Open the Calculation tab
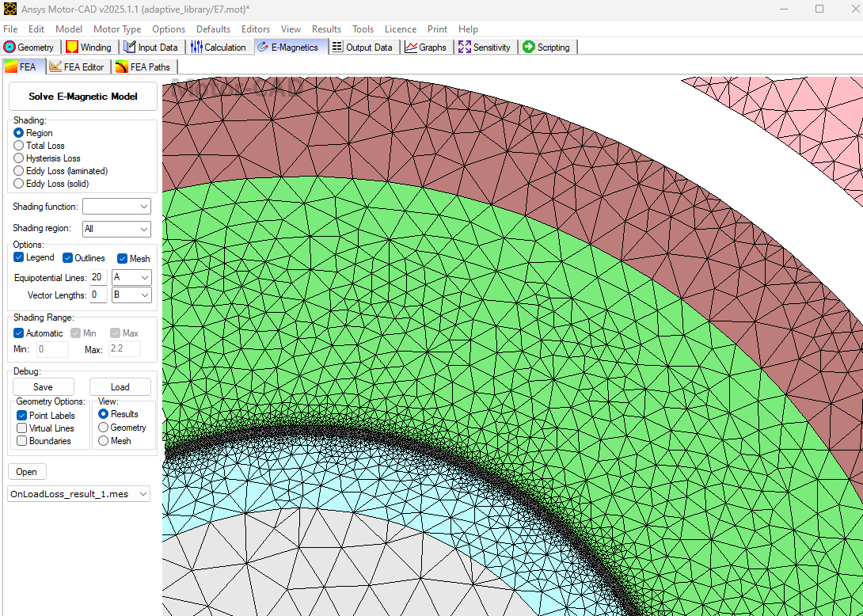Screen dimensions: 863x616 click(x=219, y=48)
